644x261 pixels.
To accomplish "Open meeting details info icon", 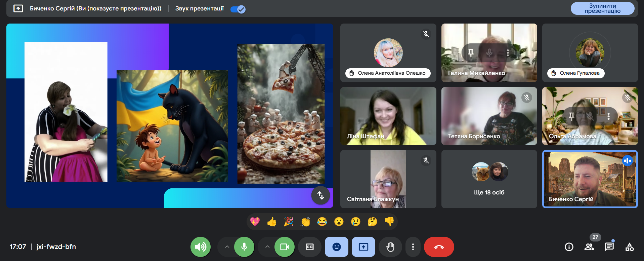I will tap(569, 247).
